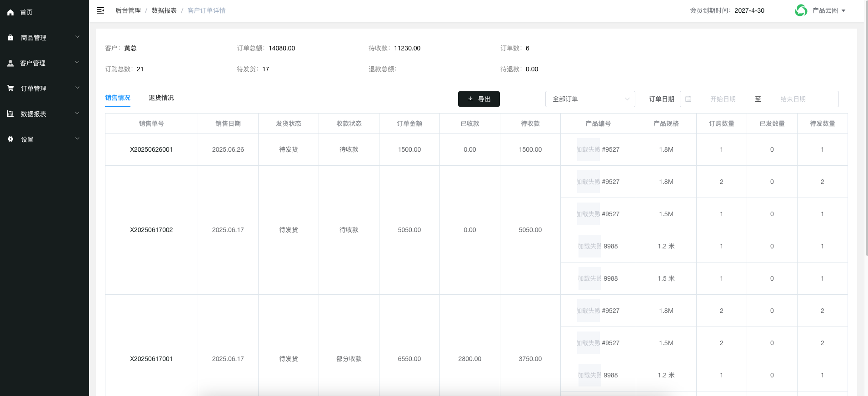Click the 结束日期 end date field

793,99
